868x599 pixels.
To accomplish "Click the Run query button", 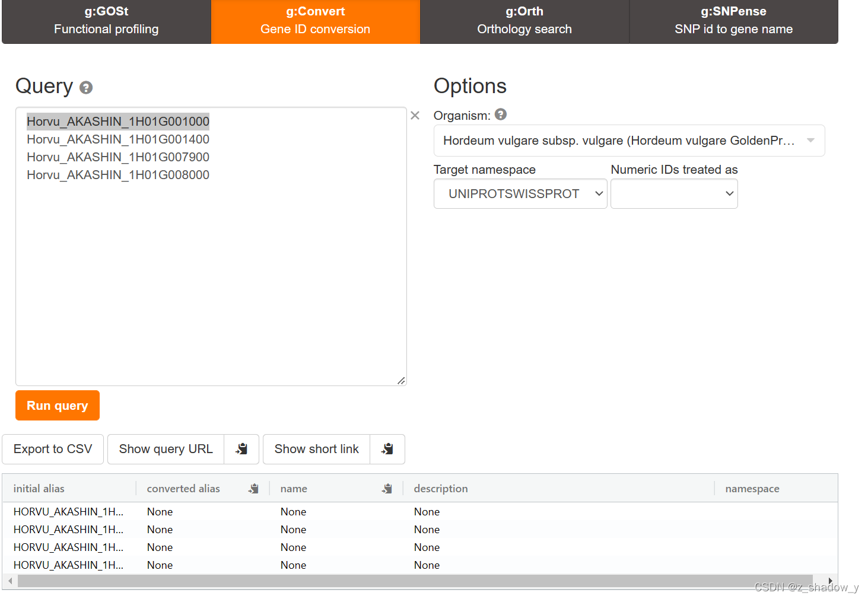I will tap(58, 406).
